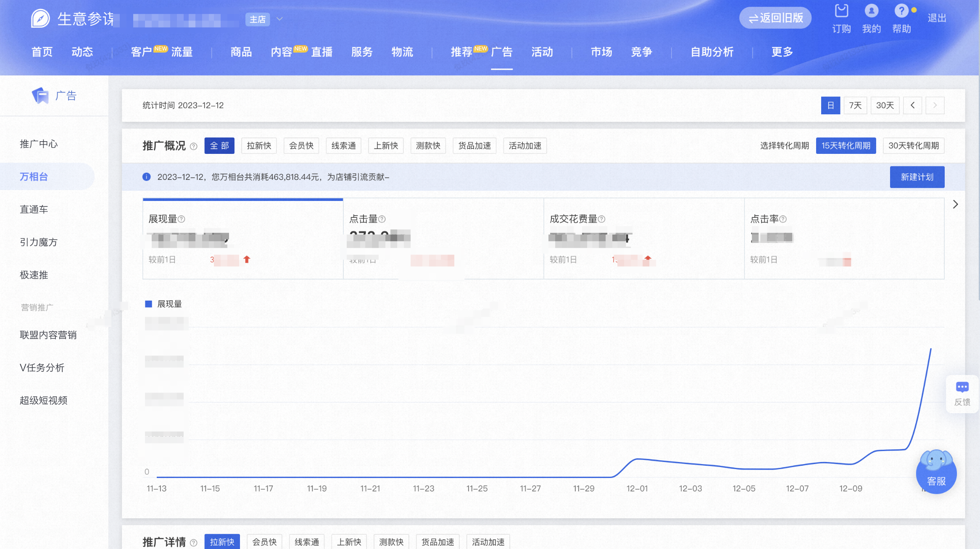This screenshot has height=549, width=980.
Task: Expand the 主店 shop dropdown arrow
Action: (279, 19)
